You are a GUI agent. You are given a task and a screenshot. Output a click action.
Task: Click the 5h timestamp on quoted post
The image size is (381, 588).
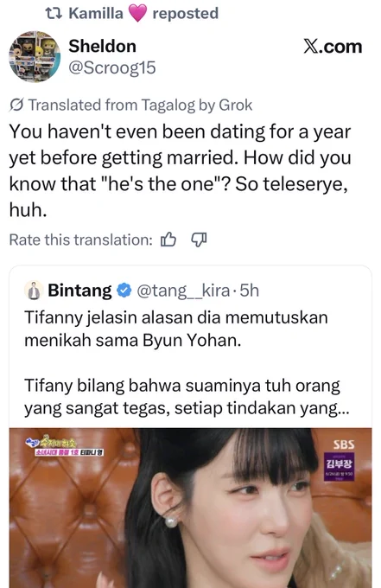coord(250,291)
